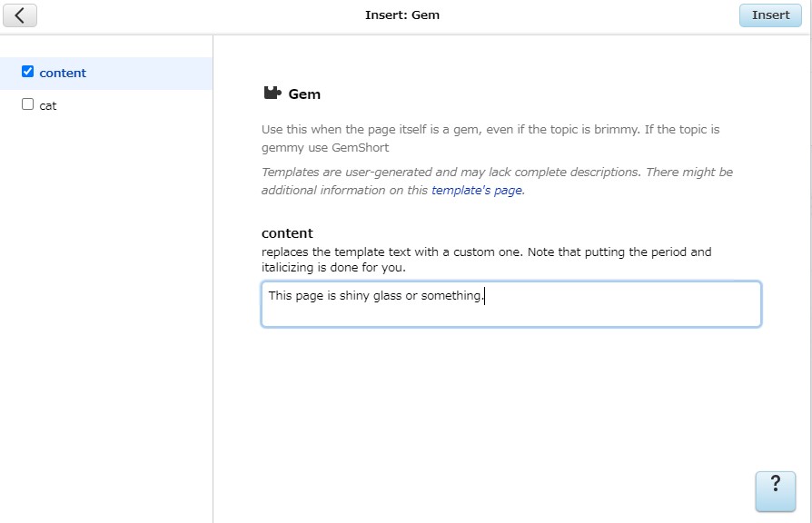Viewport: 812px width, 523px height.
Task: Click the puzzle piece template icon
Action: coord(272,93)
